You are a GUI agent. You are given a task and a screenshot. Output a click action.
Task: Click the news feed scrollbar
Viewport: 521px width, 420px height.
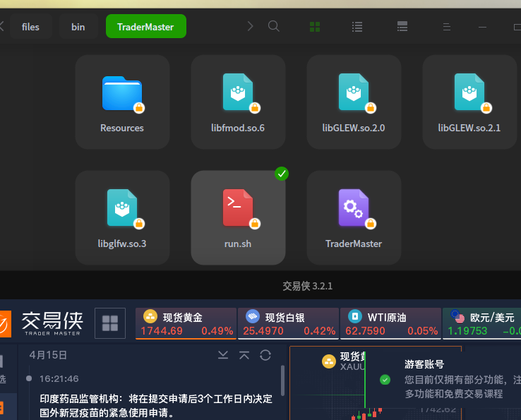[283, 380]
